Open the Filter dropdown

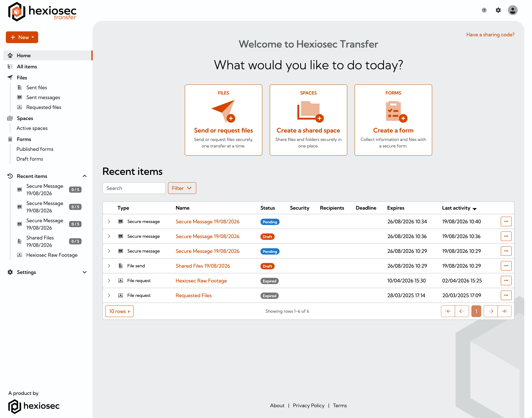tap(182, 188)
